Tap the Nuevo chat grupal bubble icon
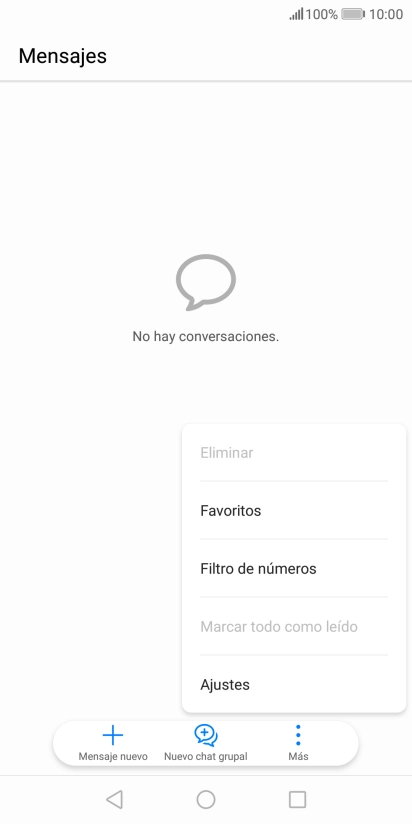This screenshot has width=412, height=824. [x=205, y=735]
